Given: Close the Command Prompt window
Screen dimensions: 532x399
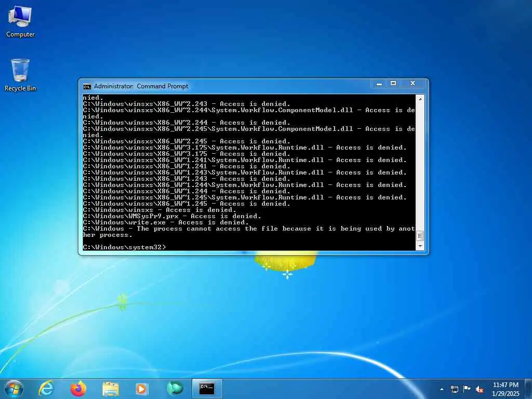Looking at the screenshot, I should pyautogui.click(x=413, y=84).
